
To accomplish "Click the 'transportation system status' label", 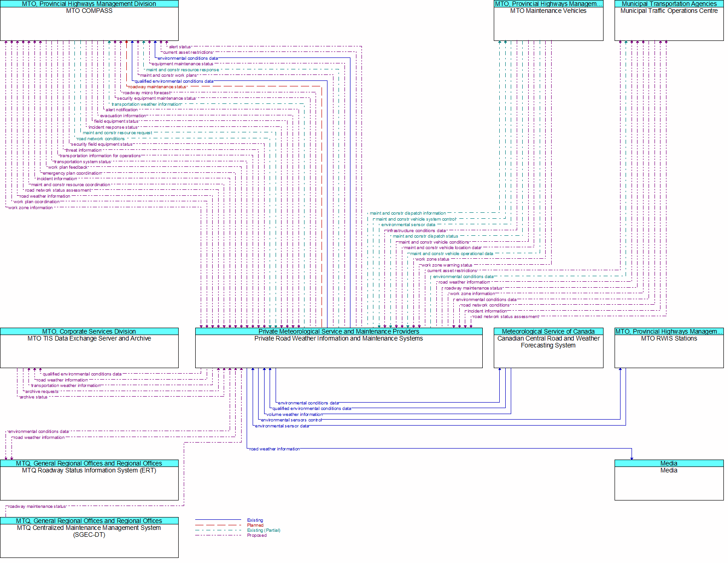I will (82, 162).
